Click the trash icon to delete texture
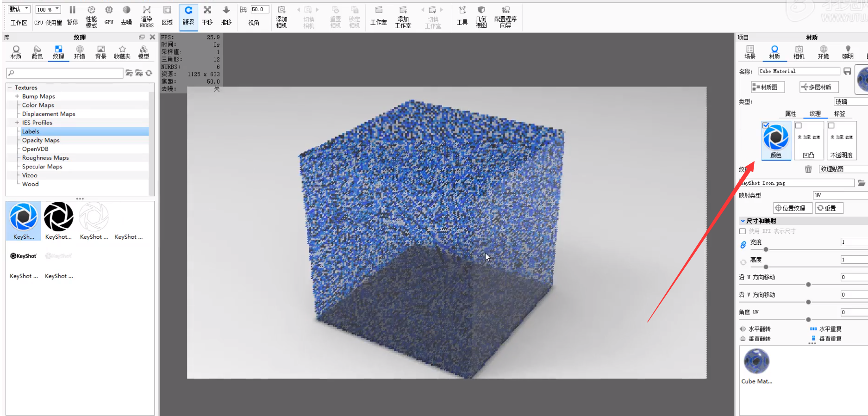Screen dimensions: 868x416 808,169
